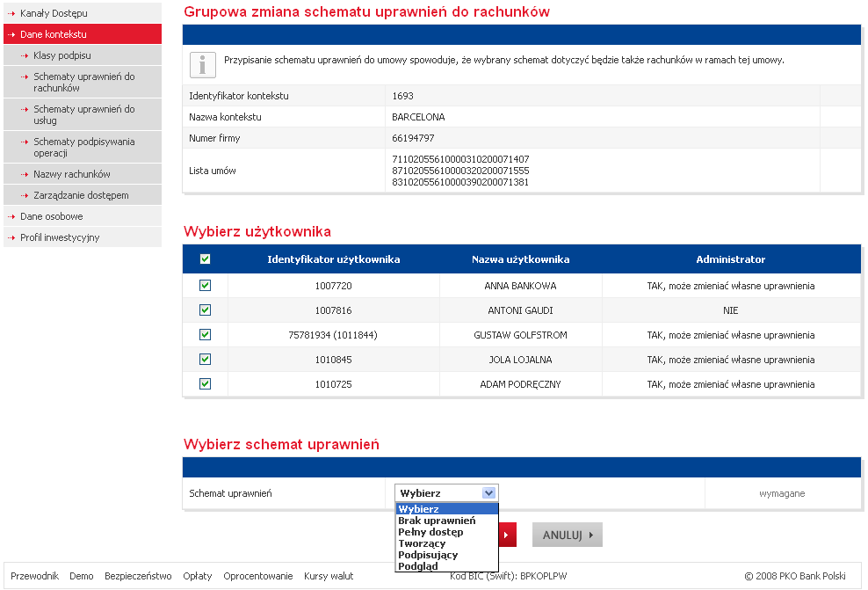Click contract number 83102055610000390200071381

pos(460,182)
